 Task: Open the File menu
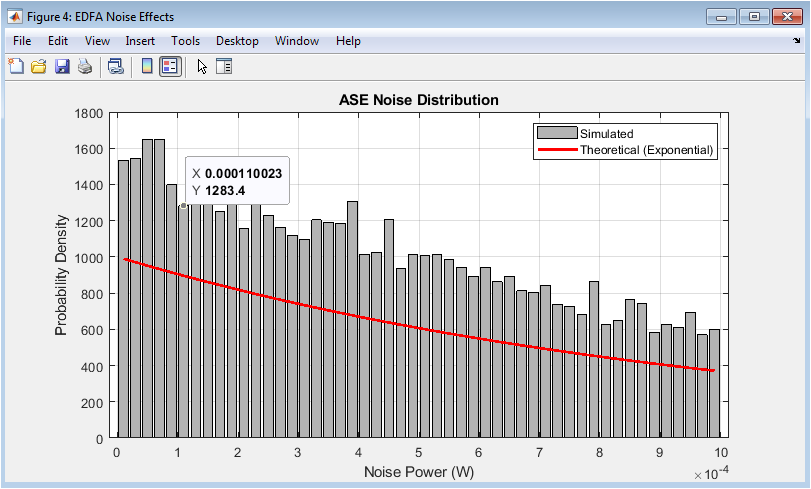(x=23, y=41)
